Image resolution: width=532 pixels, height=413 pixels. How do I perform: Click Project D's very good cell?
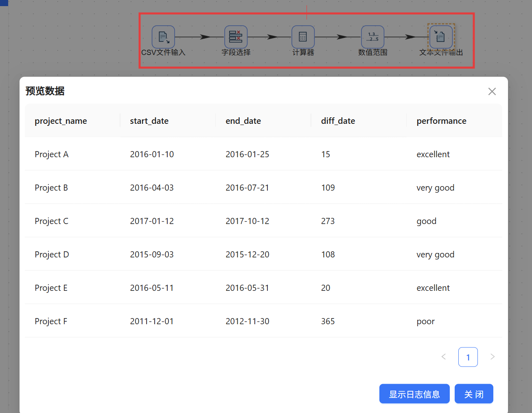click(x=454, y=254)
